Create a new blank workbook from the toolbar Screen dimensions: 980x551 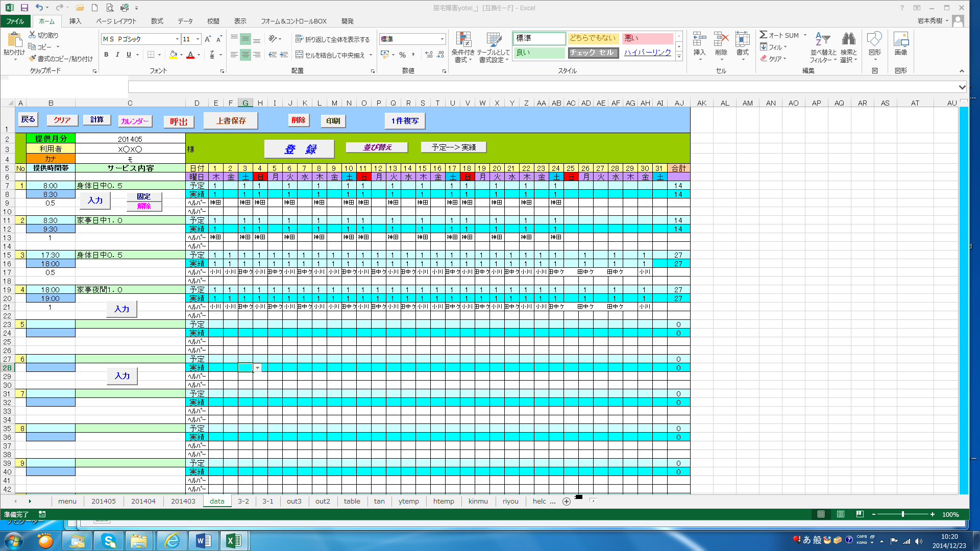pos(94,8)
